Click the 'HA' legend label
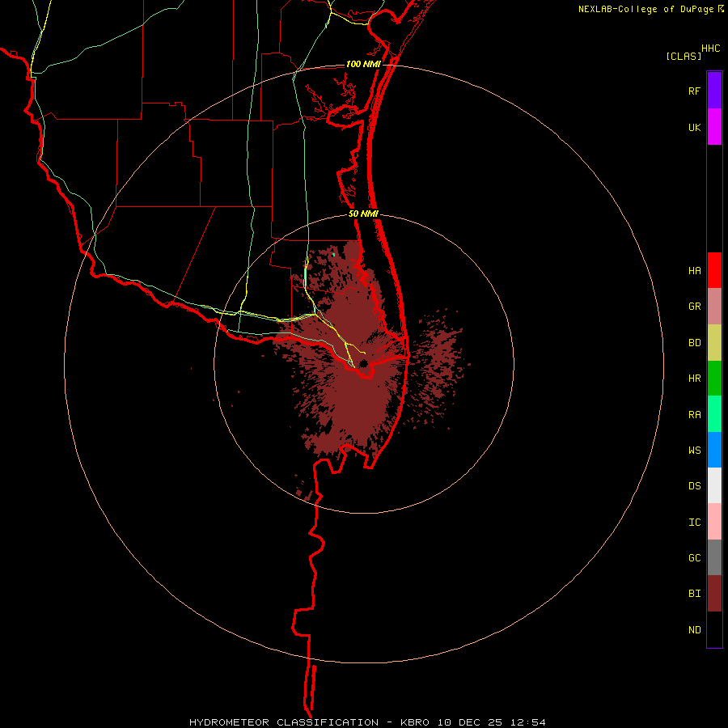The width and height of the screenshot is (728, 728). point(694,271)
